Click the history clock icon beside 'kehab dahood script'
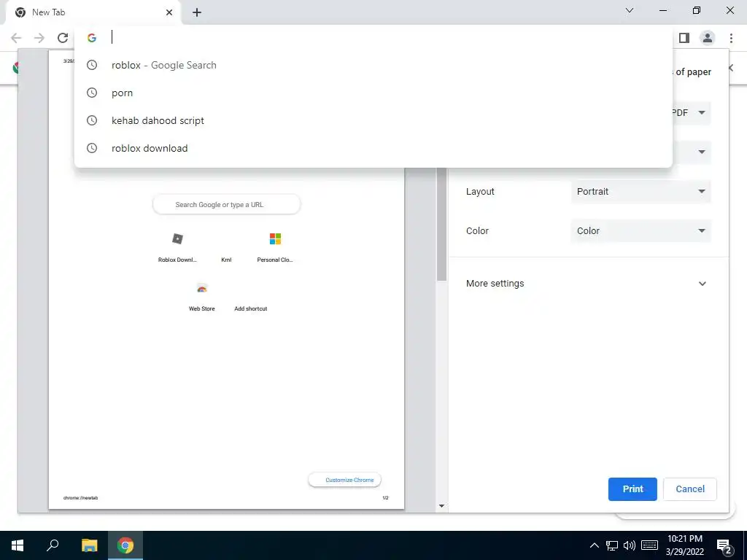The width and height of the screenshot is (747, 560). [92, 120]
